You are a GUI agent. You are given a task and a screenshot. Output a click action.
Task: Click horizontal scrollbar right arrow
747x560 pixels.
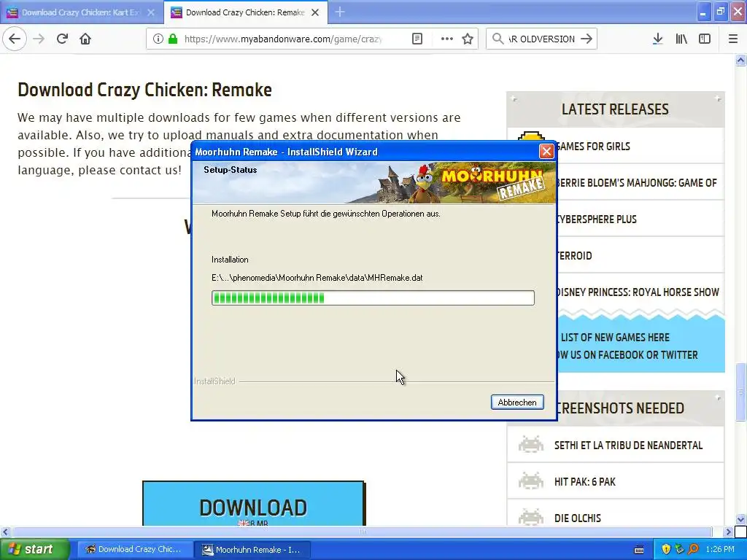click(x=728, y=532)
